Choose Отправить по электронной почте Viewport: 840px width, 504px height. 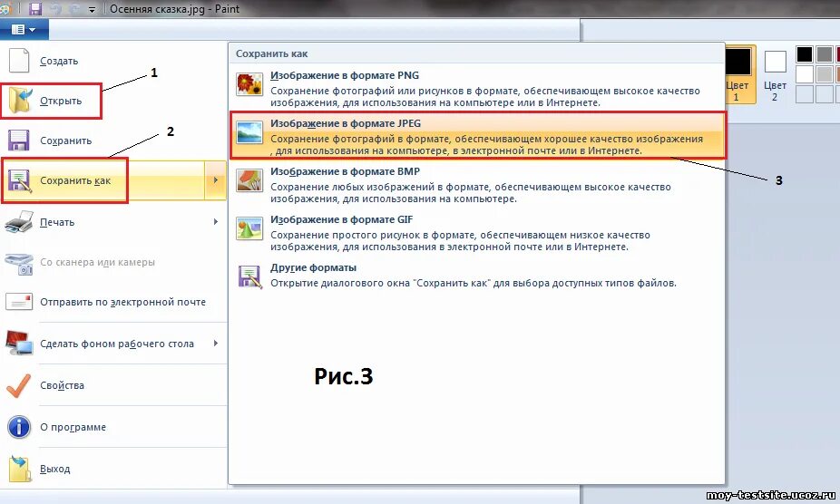(x=113, y=302)
